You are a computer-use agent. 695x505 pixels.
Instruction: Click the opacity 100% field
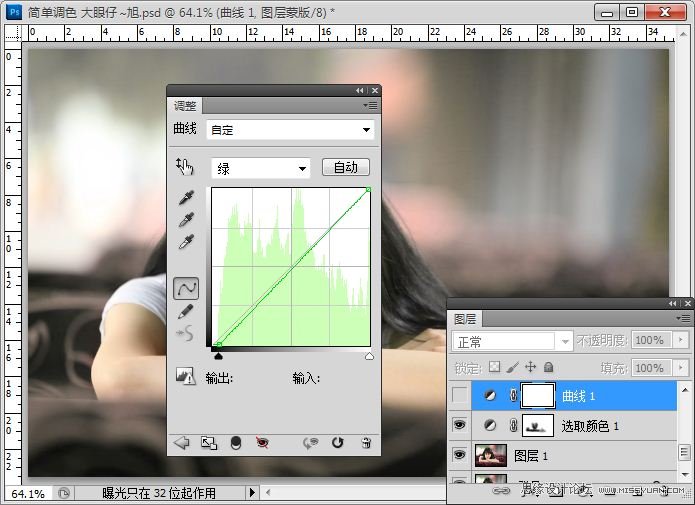650,340
